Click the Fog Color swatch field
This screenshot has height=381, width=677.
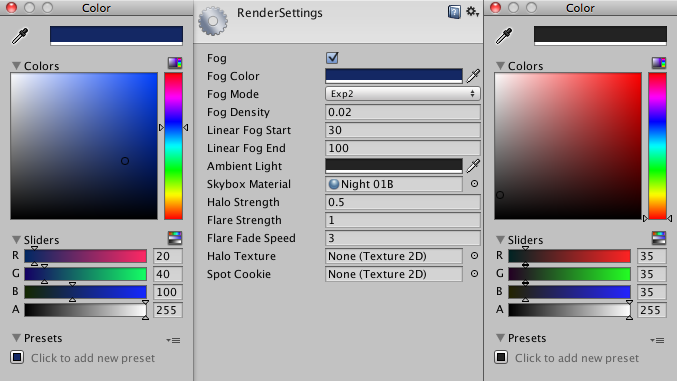point(394,76)
